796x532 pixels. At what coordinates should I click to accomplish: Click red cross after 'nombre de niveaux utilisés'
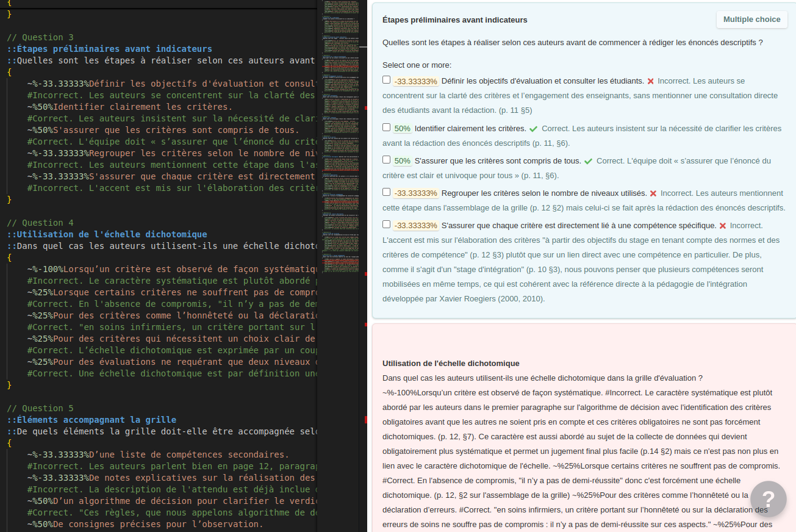pos(653,193)
